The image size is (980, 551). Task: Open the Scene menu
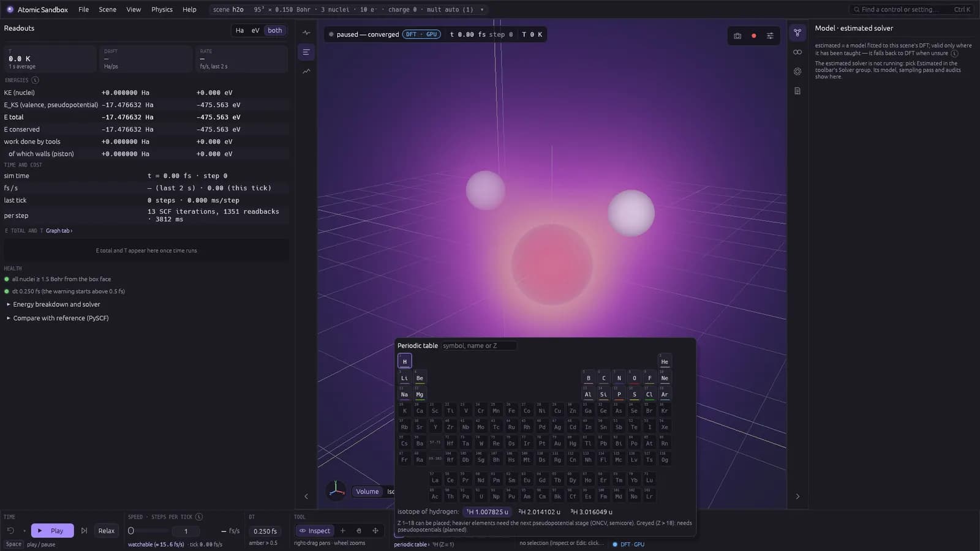tap(107, 10)
